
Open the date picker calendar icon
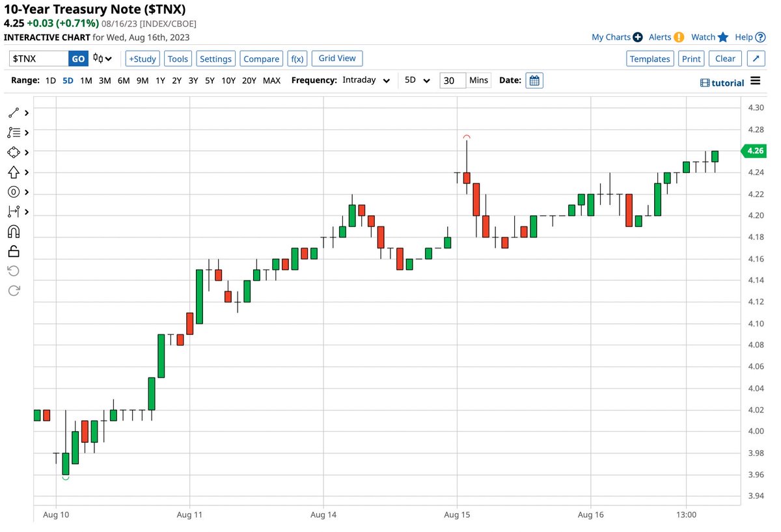pos(534,81)
